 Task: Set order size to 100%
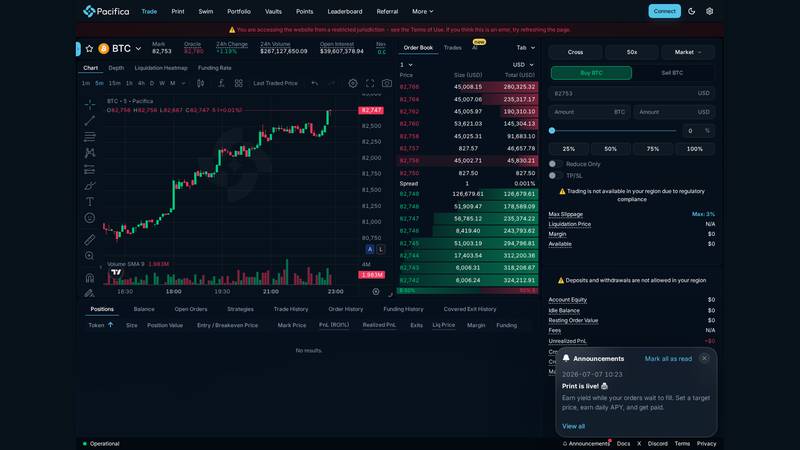coord(694,149)
